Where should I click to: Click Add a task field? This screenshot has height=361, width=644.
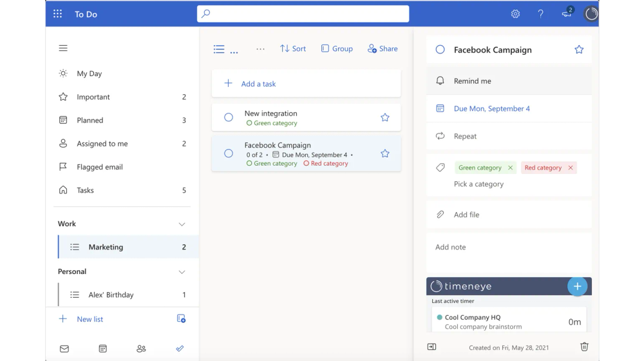click(x=307, y=83)
